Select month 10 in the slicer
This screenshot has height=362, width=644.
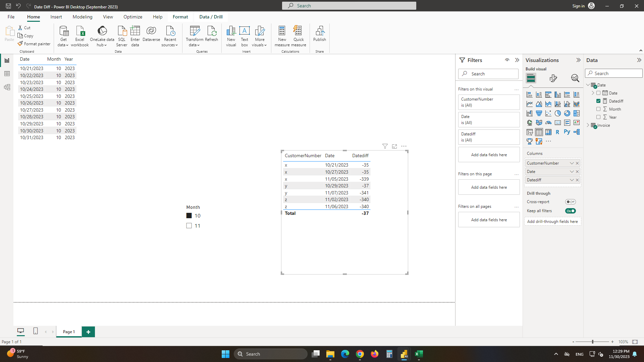(189, 216)
